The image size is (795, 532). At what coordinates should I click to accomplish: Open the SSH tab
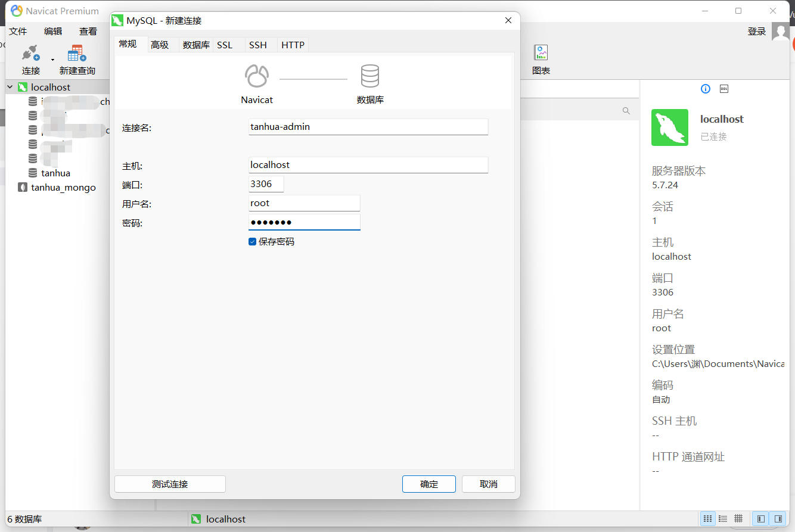click(258, 45)
